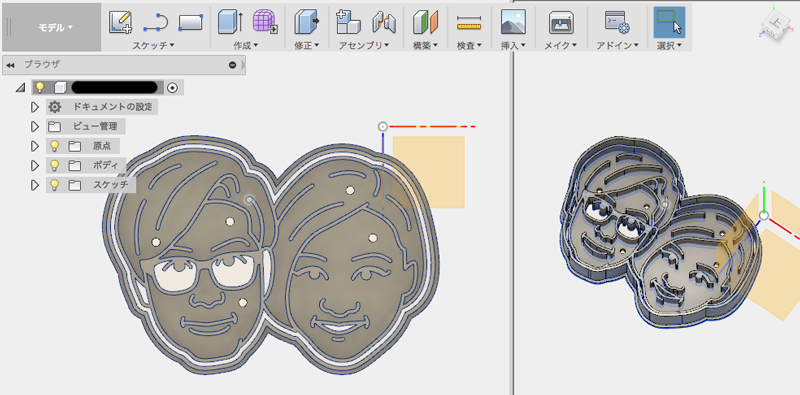Image resolution: width=800 pixels, height=395 pixels.
Task: Collapse the ブラウザ panel with double arrows
Action: tap(10, 65)
